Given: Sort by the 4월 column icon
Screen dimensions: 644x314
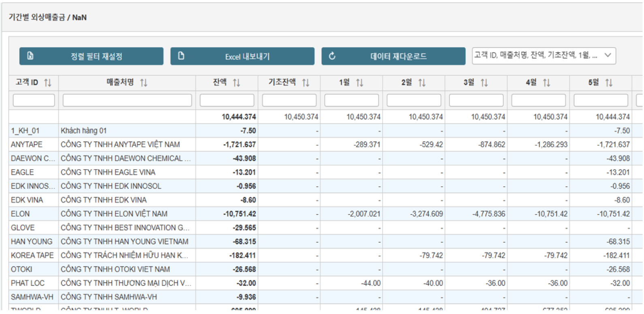Looking at the screenshot, I should (x=547, y=83).
